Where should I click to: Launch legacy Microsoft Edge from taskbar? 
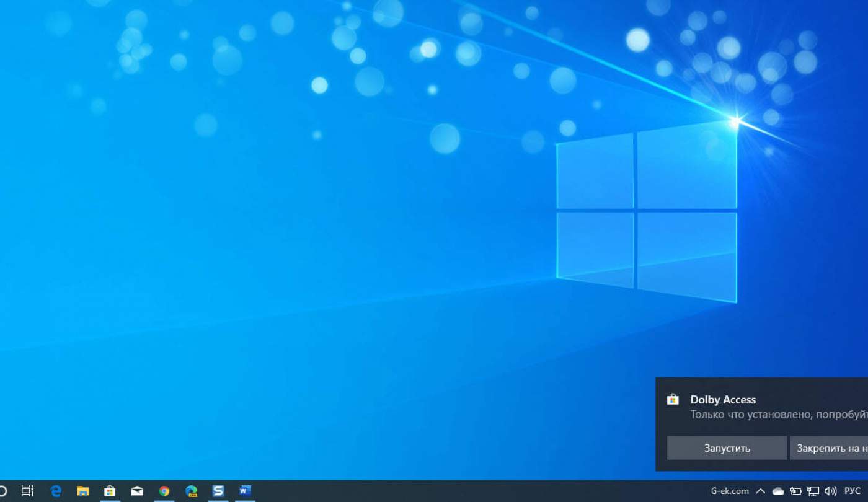pyautogui.click(x=56, y=491)
